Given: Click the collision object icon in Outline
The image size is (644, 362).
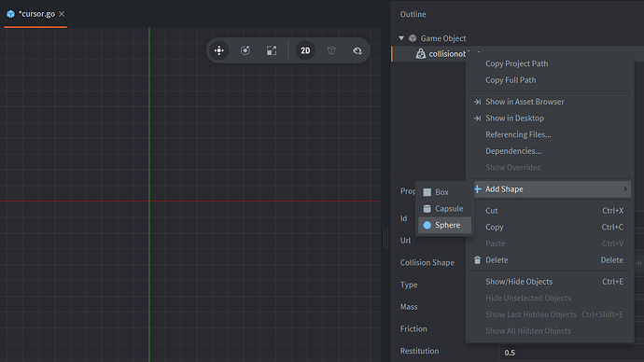Looking at the screenshot, I should click(421, 54).
